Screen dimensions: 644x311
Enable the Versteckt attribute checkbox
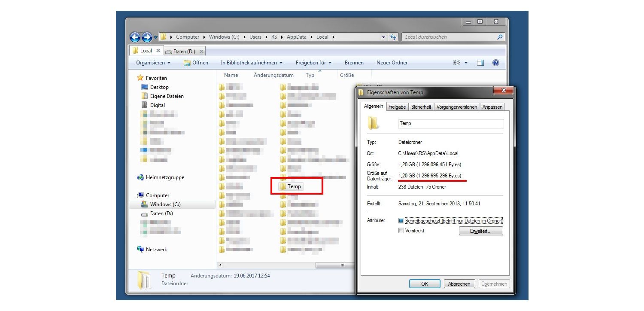pyautogui.click(x=401, y=231)
